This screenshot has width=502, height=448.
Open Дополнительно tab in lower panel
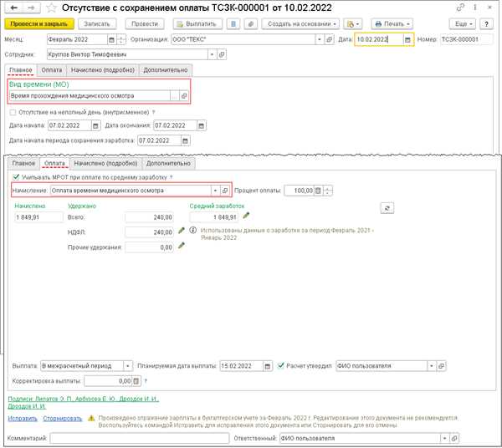click(x=168, y=163)
